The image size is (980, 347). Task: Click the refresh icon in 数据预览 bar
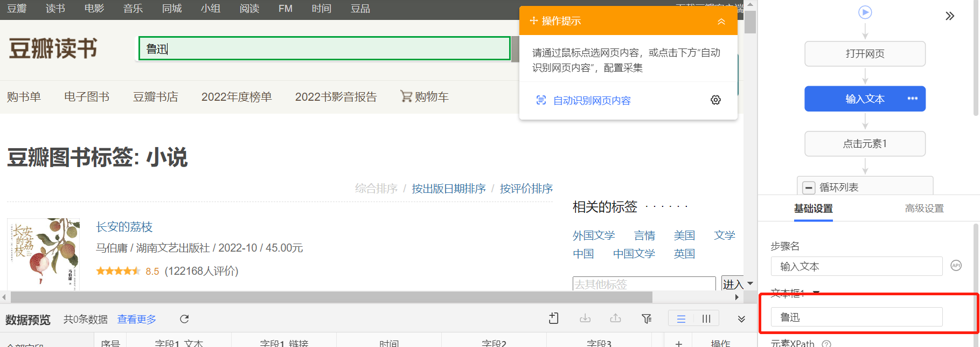click(184, 319)
